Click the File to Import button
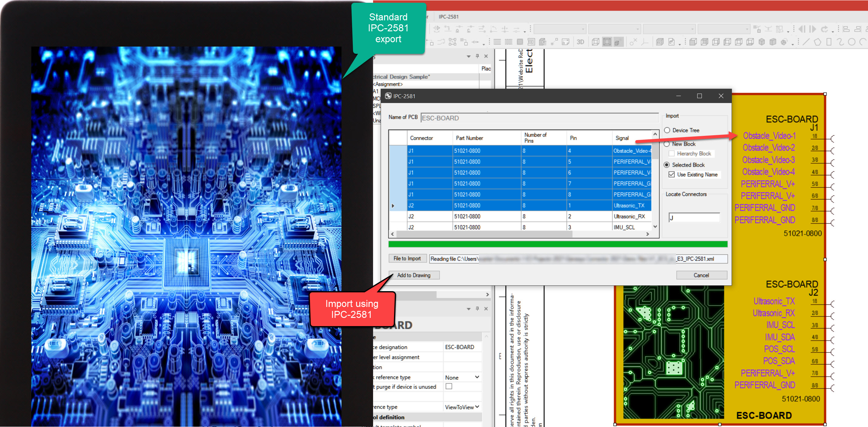Screen dimensions: 868x427 tap(407, 259)
